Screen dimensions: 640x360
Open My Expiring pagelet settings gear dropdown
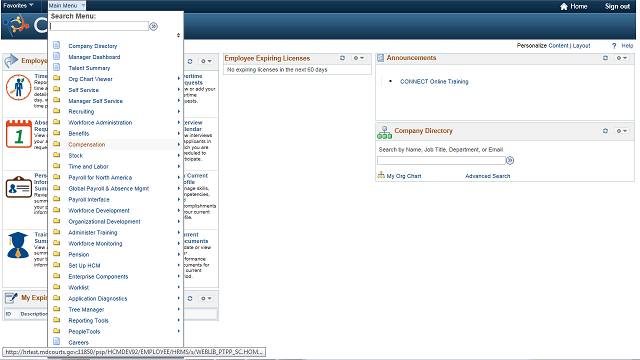pyautogui.click(x=206, y=298)
